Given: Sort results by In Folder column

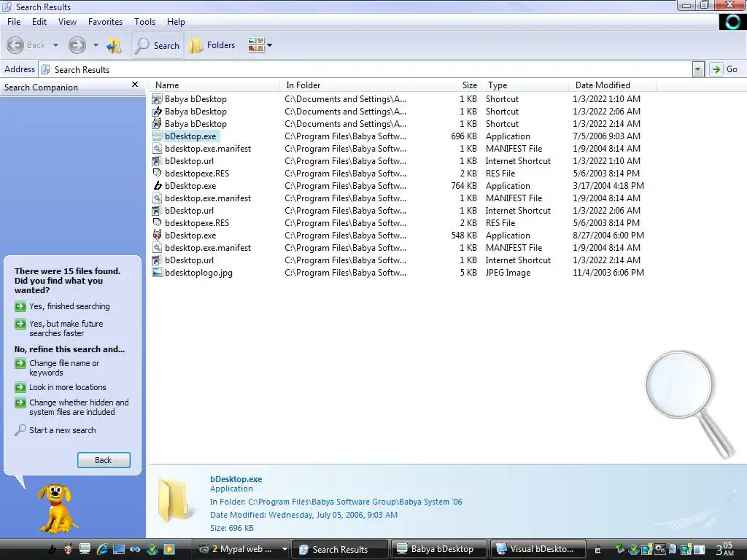Looking at the screenshot, I should [x=346, y=85].
